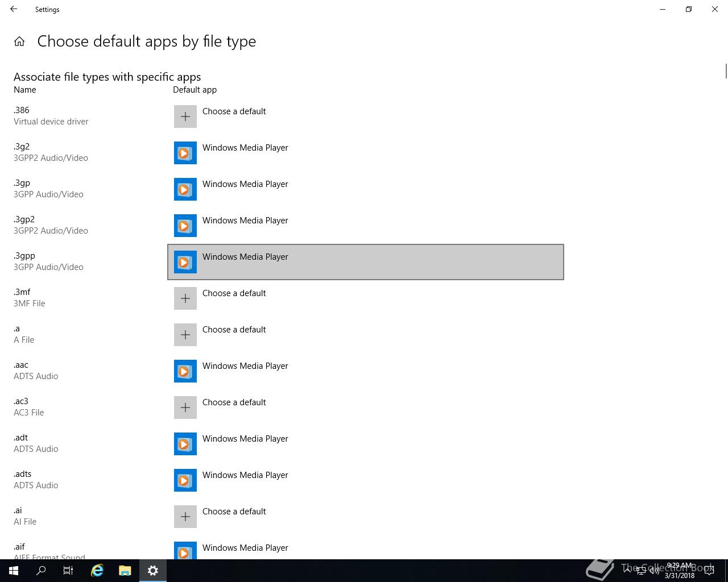Screen dimensions: 728x582
Task: Click the 'Name' column header
Action: [x=25, y=90]
